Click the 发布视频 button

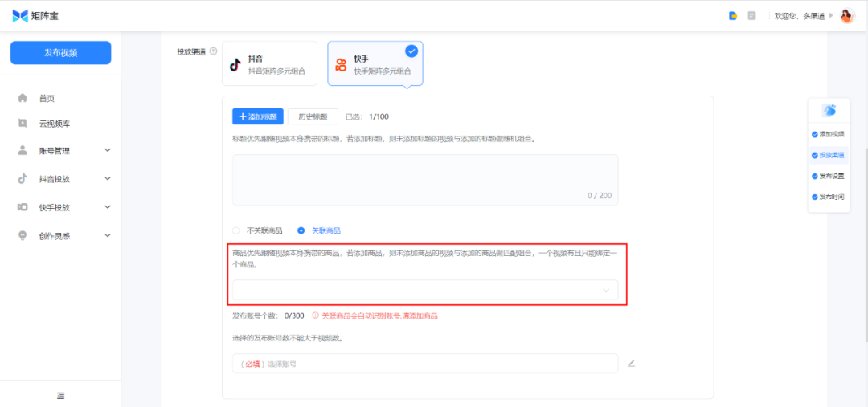[x=61, y=53]
